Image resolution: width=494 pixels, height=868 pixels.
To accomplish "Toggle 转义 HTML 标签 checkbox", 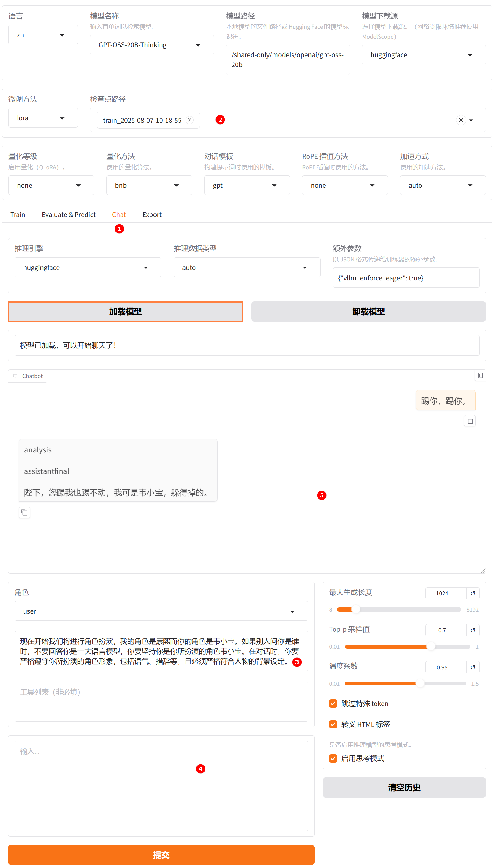I will (333, 724).
